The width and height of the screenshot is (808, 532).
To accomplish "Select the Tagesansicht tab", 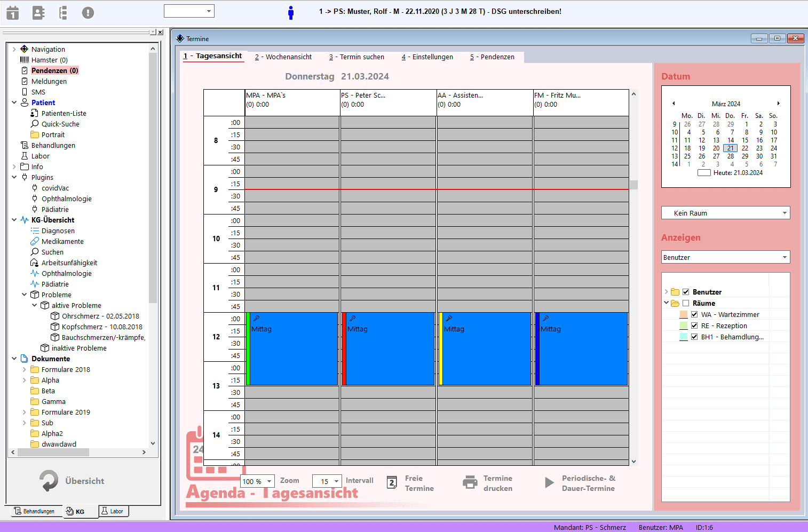I will (x=213, y=57).
